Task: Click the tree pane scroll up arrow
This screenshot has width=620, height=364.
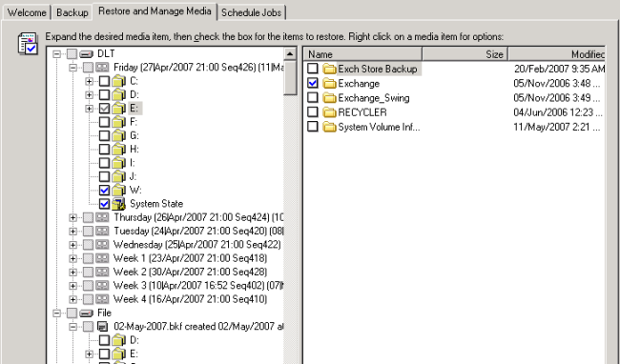Action: pos(290,54)
